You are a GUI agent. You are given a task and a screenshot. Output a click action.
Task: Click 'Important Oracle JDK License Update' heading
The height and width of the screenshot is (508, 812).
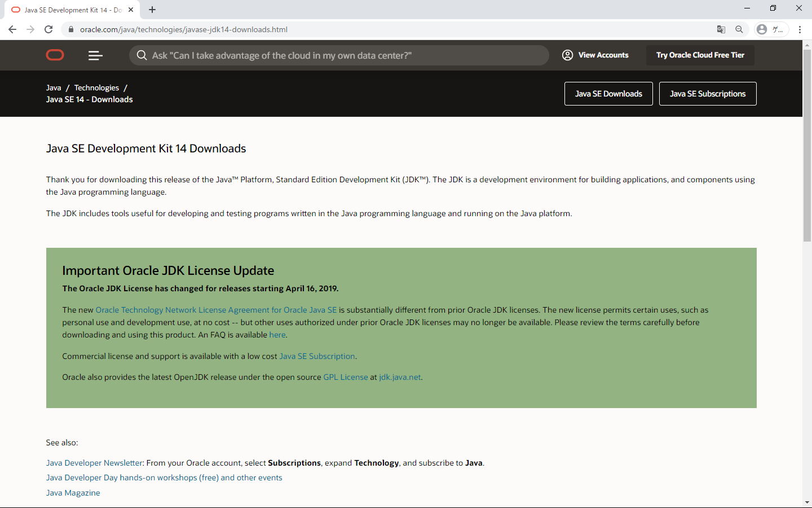168,270
